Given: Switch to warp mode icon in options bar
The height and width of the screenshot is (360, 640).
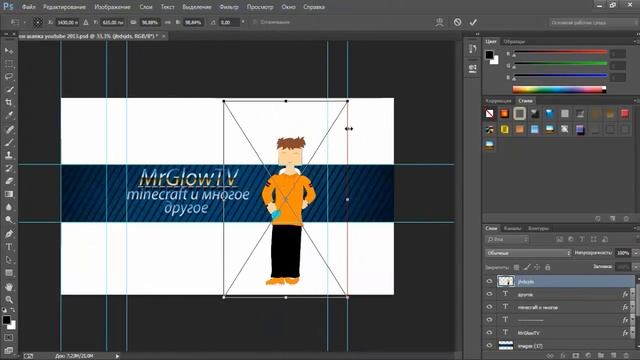Looking at the screenshot, I should click(x=440, y=22).
